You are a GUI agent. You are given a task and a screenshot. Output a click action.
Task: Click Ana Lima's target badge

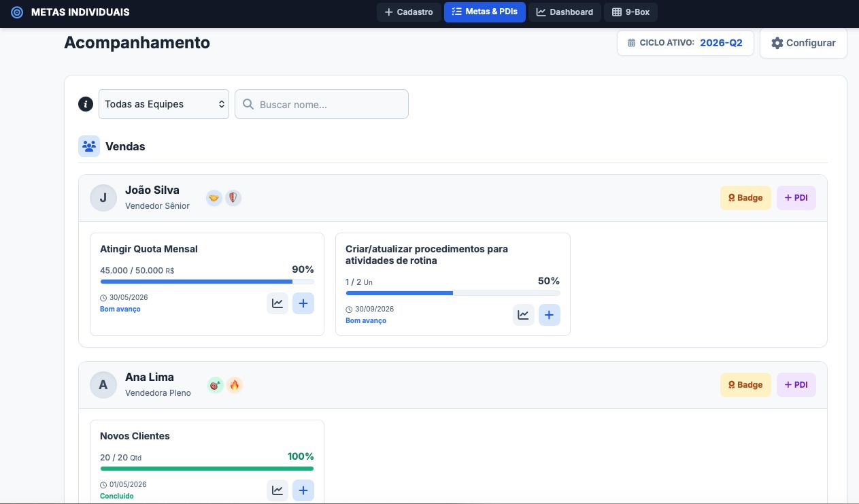pos(215,385)
